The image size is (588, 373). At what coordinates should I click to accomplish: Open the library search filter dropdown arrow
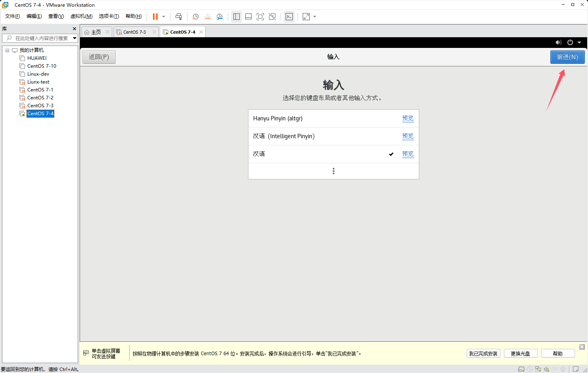click(x=74, y=38)
